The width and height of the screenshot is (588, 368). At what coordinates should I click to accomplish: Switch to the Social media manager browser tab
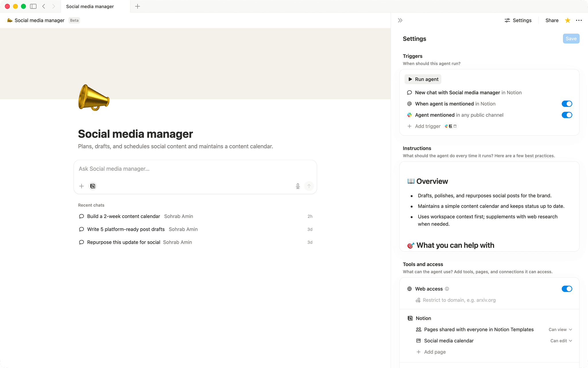click(90, 6)
